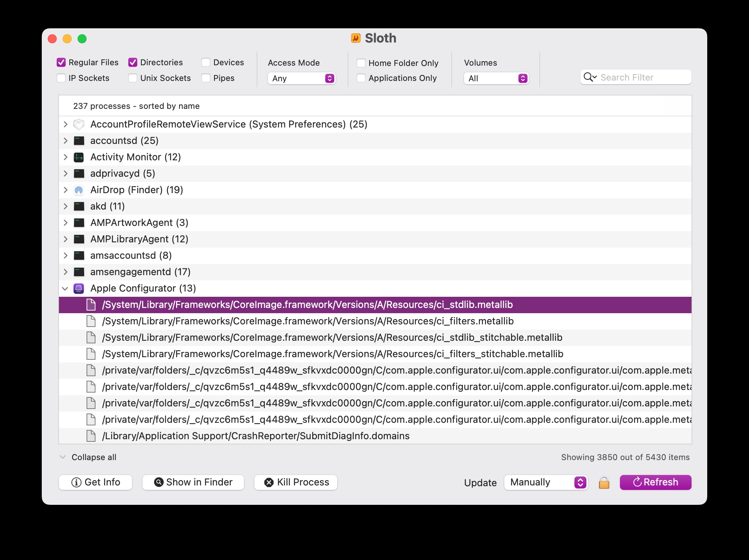Viewport: 749px width, 560px height.
Task: Collapse the Apple Configurator row
Action: [65, 289]
